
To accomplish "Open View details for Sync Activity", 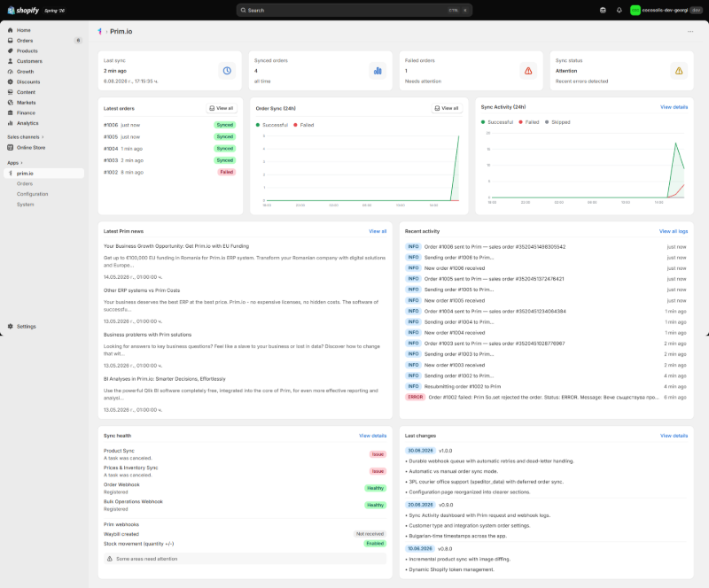I will tap(674, 107).
